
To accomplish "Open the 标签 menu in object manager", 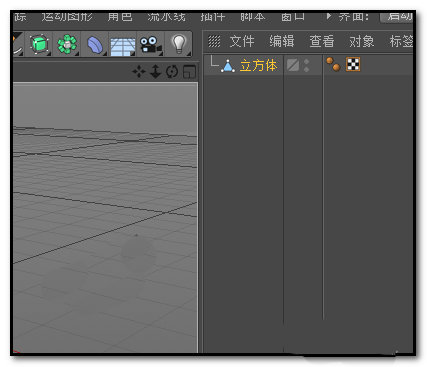I will point(401,41).
